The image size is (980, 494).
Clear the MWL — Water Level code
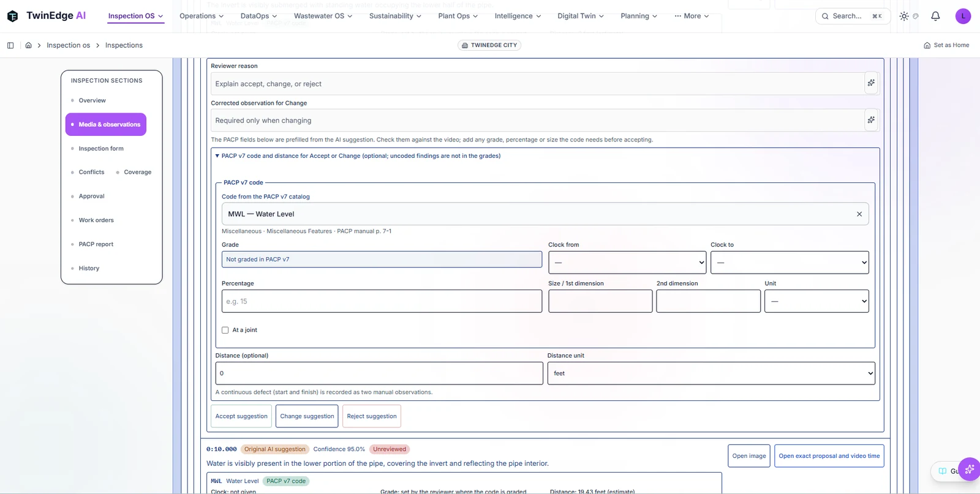coord(859,214)
